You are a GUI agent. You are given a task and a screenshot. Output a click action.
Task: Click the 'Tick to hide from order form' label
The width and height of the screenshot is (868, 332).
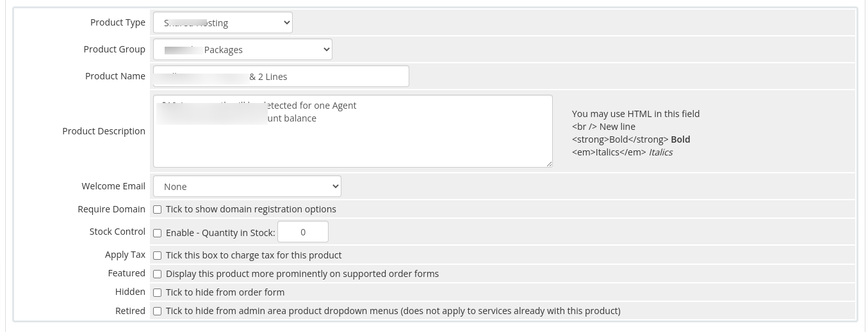225,292
